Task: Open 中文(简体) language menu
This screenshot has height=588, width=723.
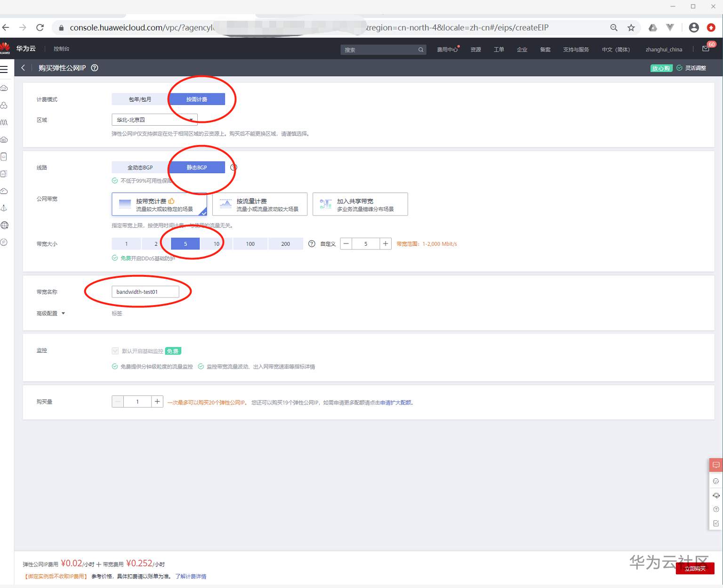Action: (x=616, y=49)
